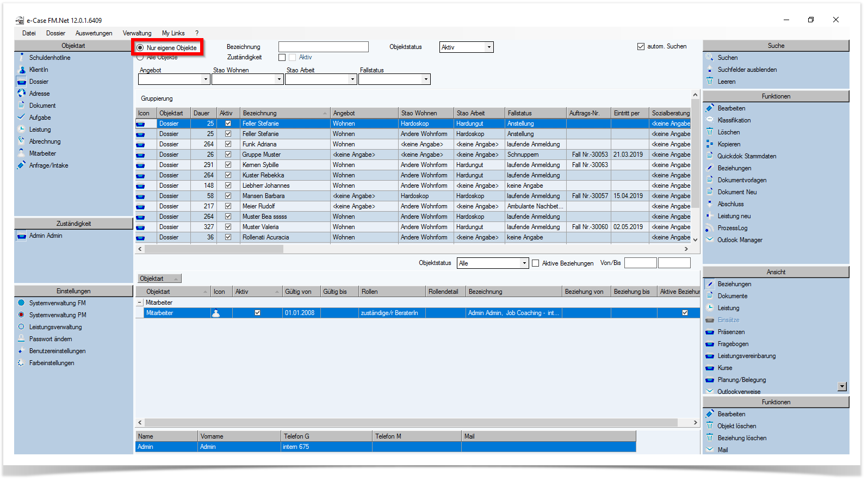Open the Quickdok Stammdaten icon

710,156
